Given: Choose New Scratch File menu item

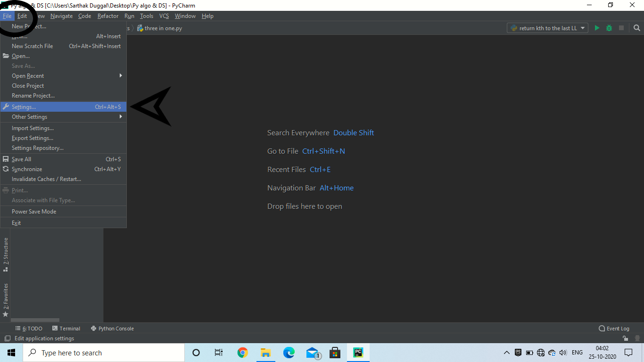Looking at the screenshot, I should 63,46.
